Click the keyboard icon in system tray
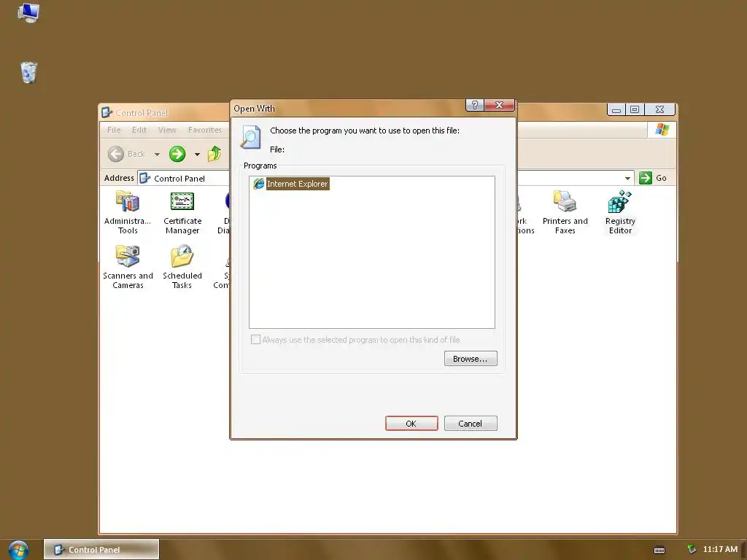The width and height of the screenshot is (747, 560). click(659, 550)
